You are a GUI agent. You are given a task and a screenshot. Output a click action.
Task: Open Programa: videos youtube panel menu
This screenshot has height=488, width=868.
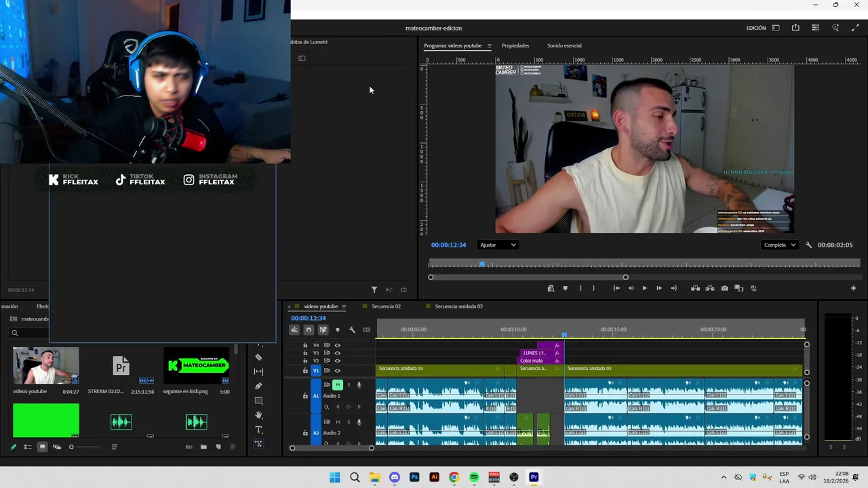489,46
